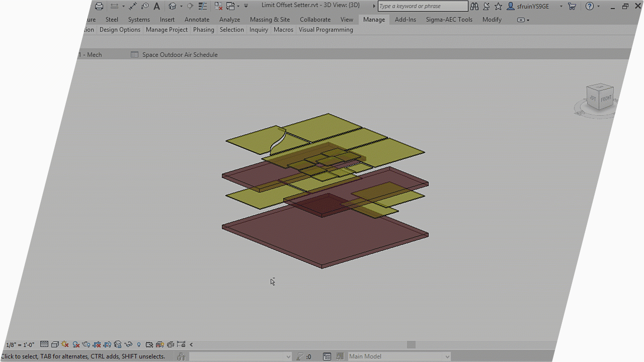The width and height of the screenshot is (644, 362).
Task: Toggle the Show Analytical Model icon
Action: click(x=160, y=344)
